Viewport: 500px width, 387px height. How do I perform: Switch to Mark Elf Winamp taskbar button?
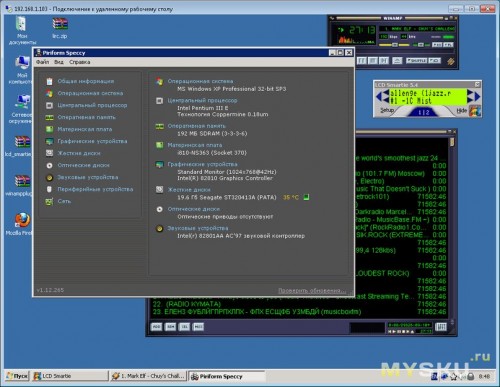coord(148,376)
